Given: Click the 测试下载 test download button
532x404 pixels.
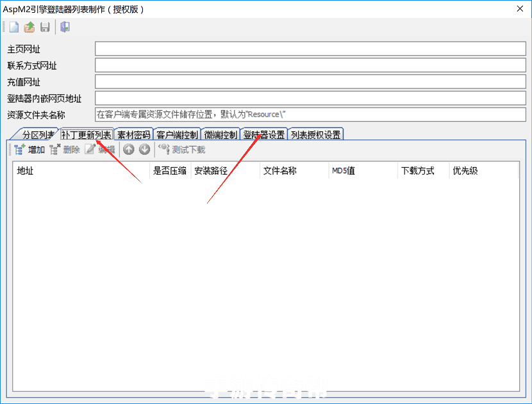Looking at the screenshot, I should [182, 149].
